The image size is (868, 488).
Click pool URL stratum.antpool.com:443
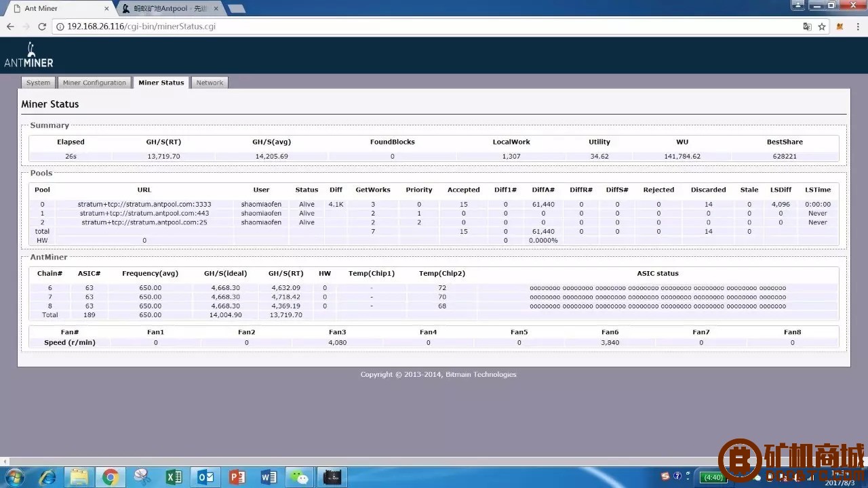pyautogui.click(x=144, y=213)
